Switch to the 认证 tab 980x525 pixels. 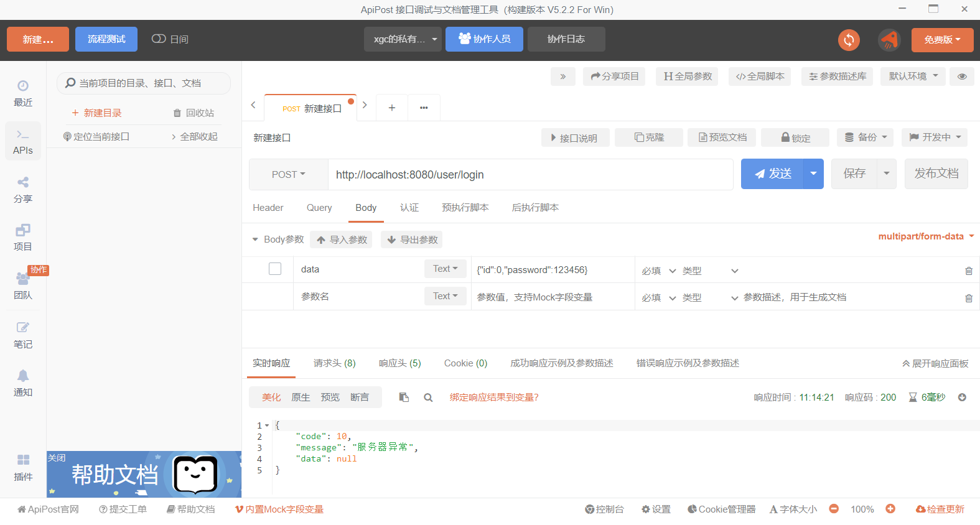(409, 208)
